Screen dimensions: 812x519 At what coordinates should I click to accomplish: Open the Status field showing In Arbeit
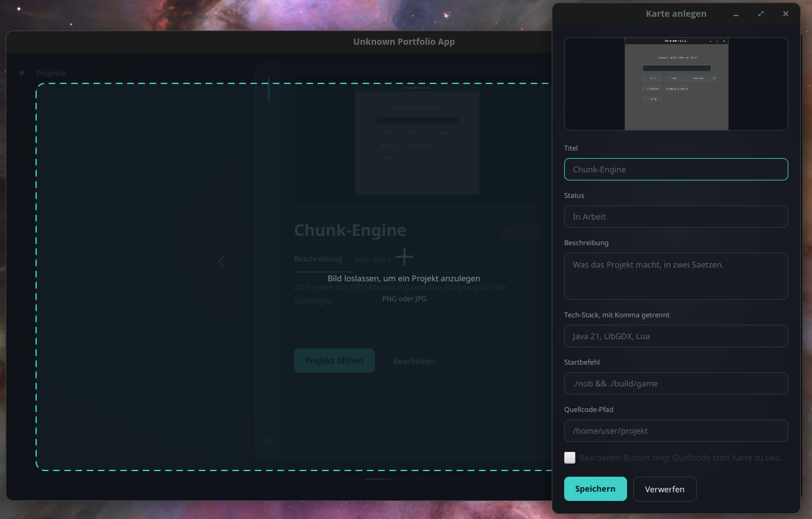[676, 217]
